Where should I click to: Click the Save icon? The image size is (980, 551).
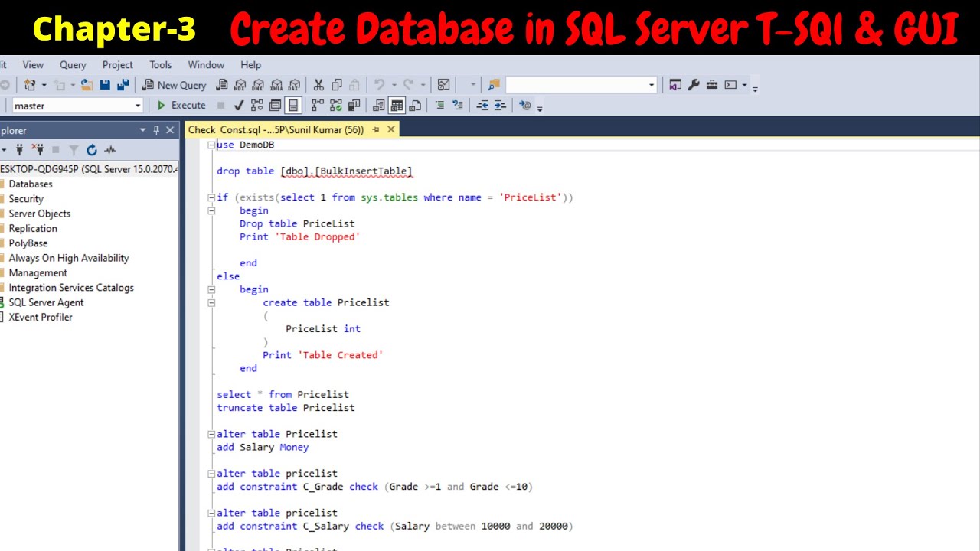105,85
